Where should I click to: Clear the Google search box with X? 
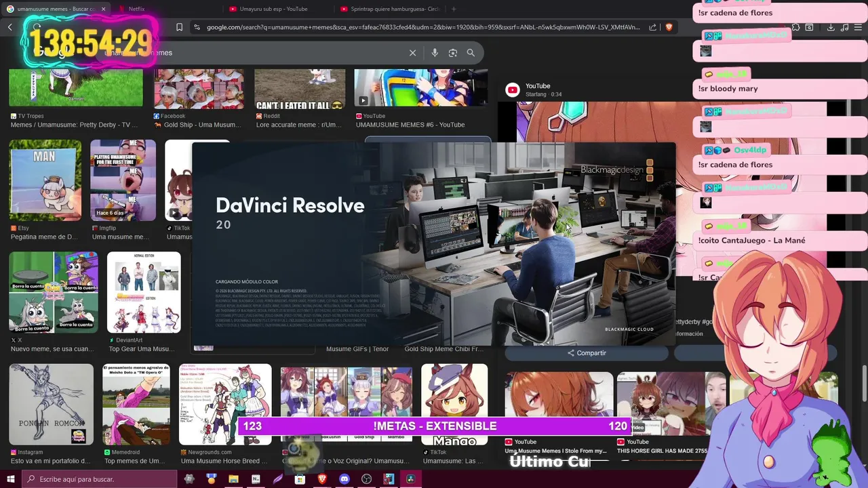(412, 53)
